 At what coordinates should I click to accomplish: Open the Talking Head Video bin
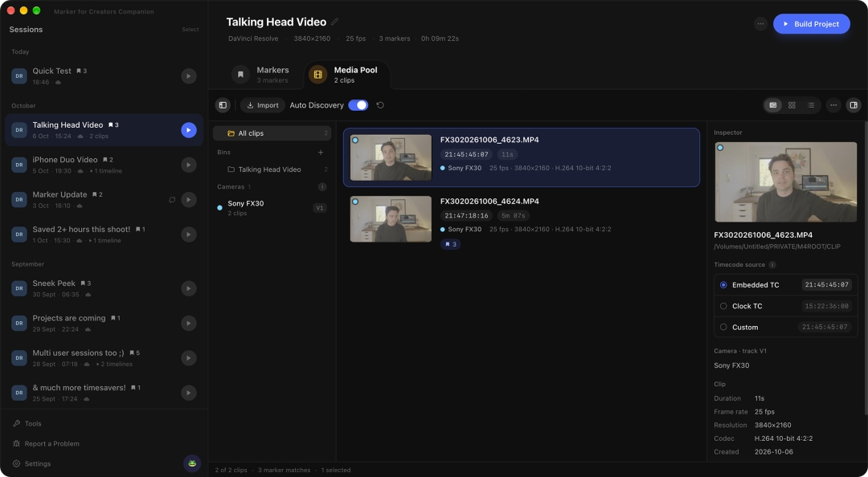[x=272, y=169]
